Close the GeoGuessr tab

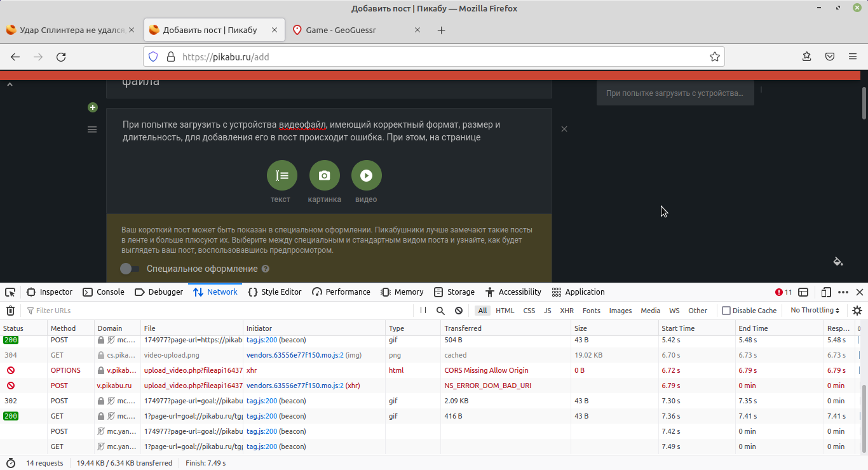pyautogui.click(x=417, y=30)
